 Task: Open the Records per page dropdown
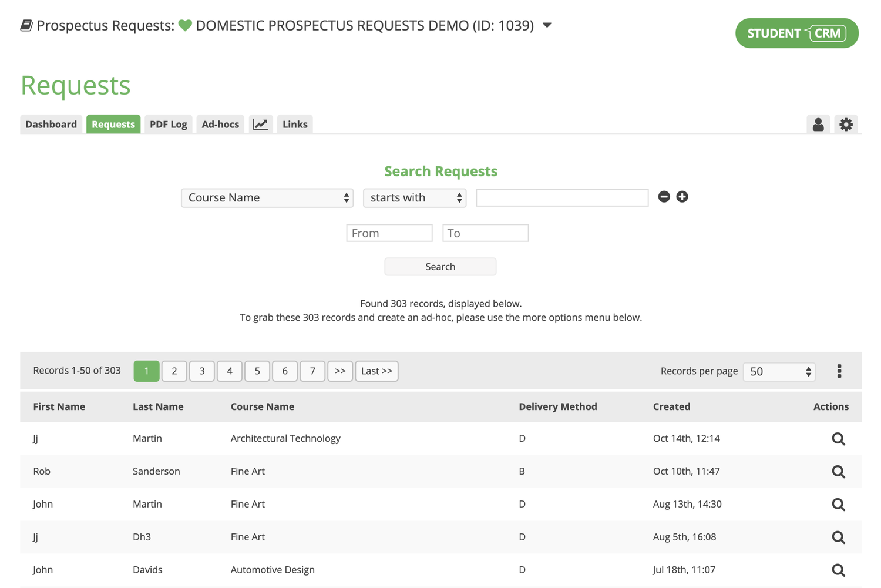(779, 371)
